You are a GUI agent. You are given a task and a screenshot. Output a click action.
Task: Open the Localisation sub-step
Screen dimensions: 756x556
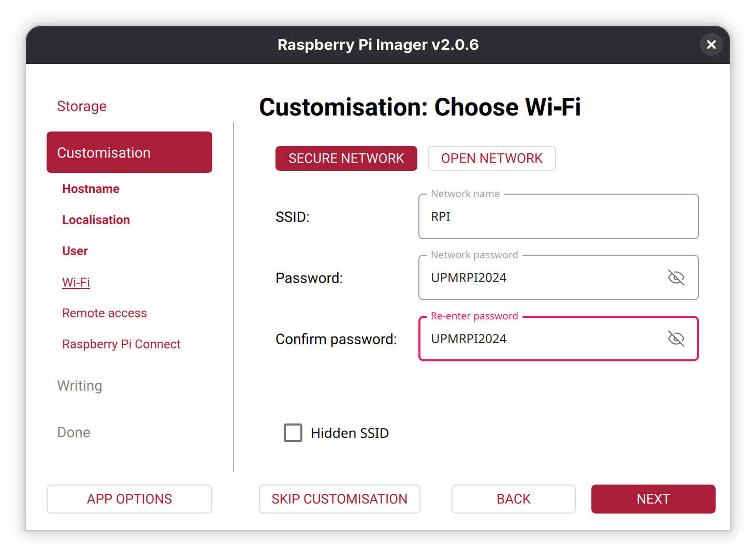tap(96, 220)
